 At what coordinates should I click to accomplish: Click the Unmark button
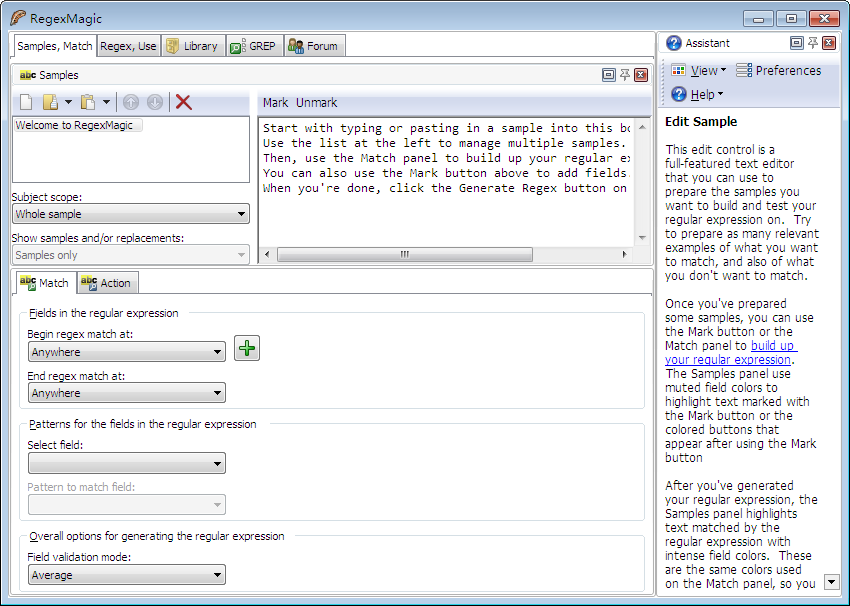[x=317, y=102]
